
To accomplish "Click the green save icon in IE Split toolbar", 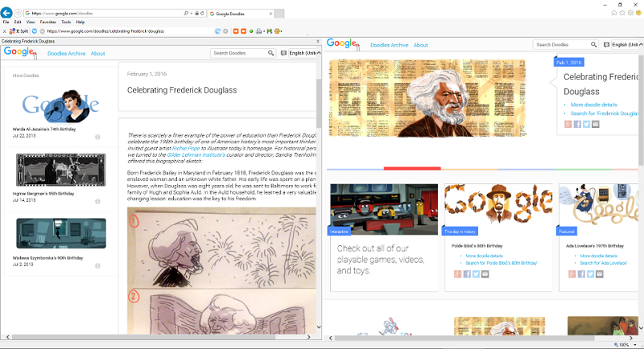I will click(x=270, y=31).
